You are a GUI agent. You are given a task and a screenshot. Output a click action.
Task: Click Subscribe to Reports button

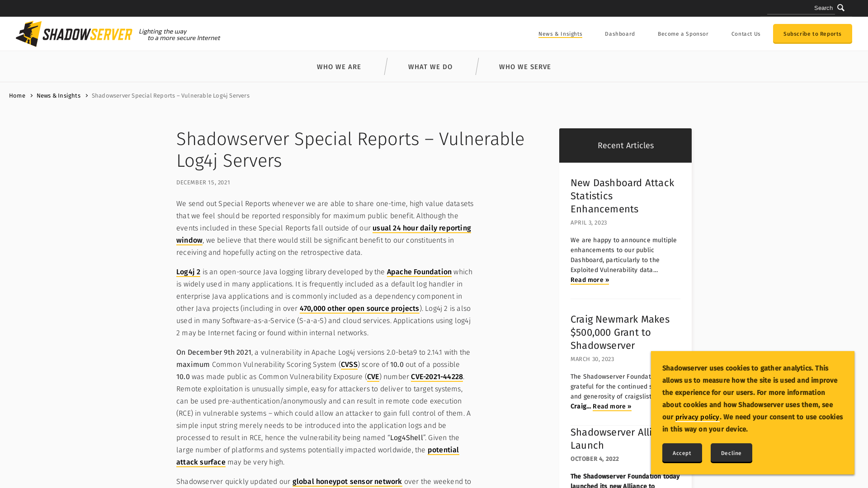(x=812, y=34)
